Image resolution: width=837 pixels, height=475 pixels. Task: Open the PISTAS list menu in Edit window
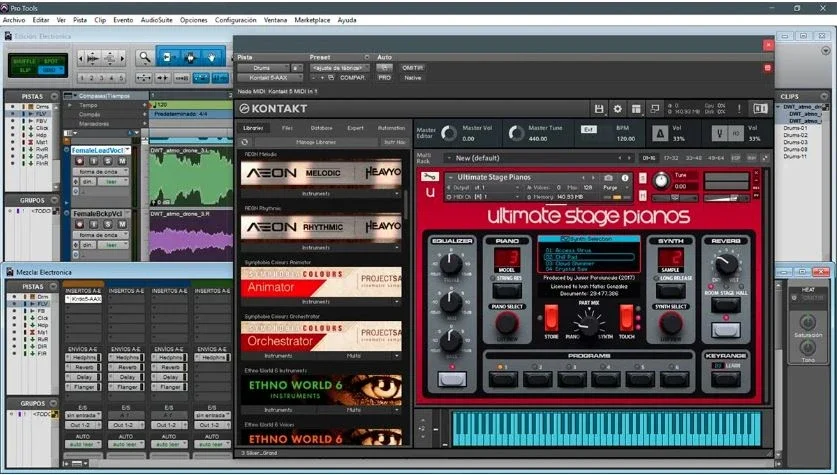coord(54,97)
